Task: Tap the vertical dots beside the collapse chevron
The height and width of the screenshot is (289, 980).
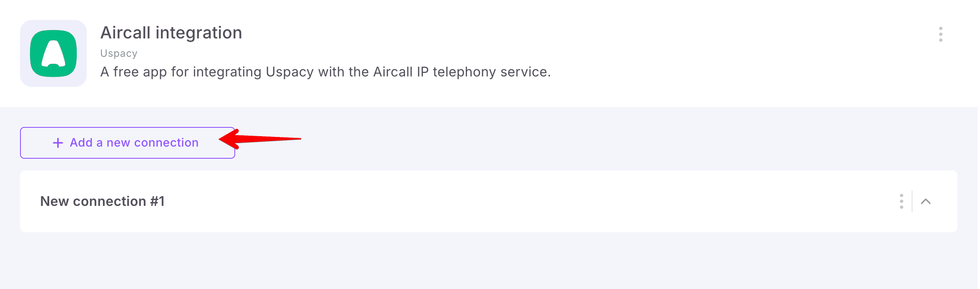Action: coord(901,201)
